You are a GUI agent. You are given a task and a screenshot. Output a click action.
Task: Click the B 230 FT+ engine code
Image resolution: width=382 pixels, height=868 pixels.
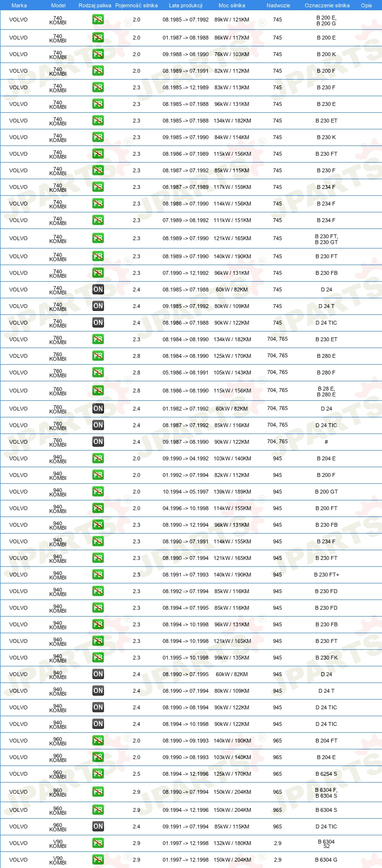point(326,575)
